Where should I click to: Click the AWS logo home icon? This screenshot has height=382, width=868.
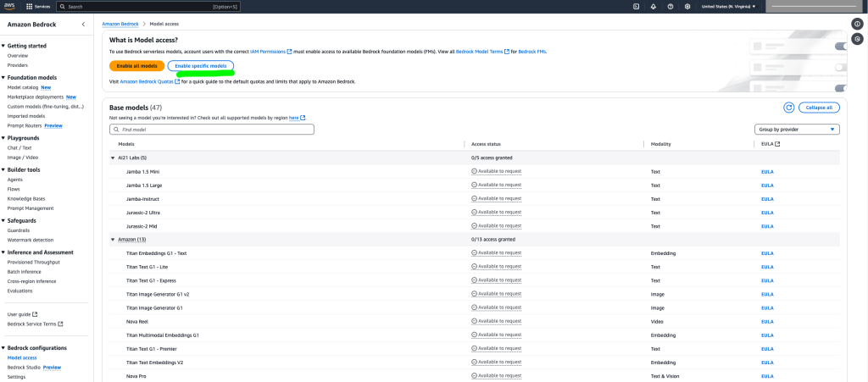[x=10, y=6]
